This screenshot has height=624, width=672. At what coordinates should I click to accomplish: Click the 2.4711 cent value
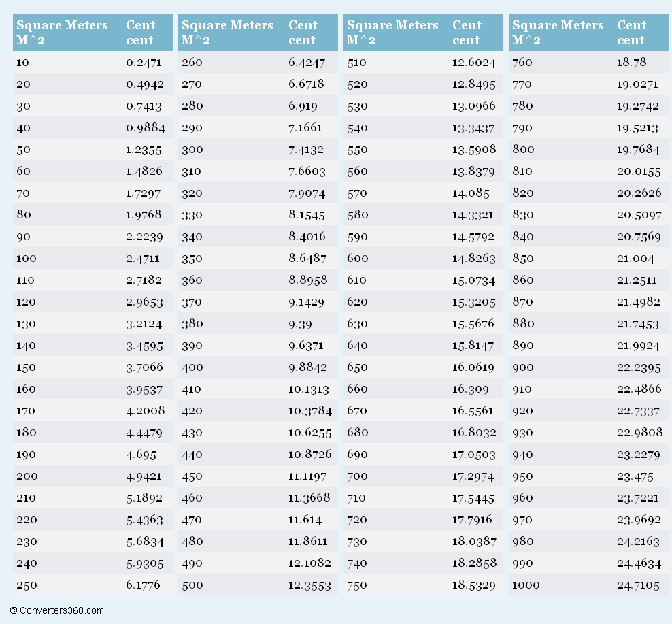pyautogui.click(x=143, y=258)
